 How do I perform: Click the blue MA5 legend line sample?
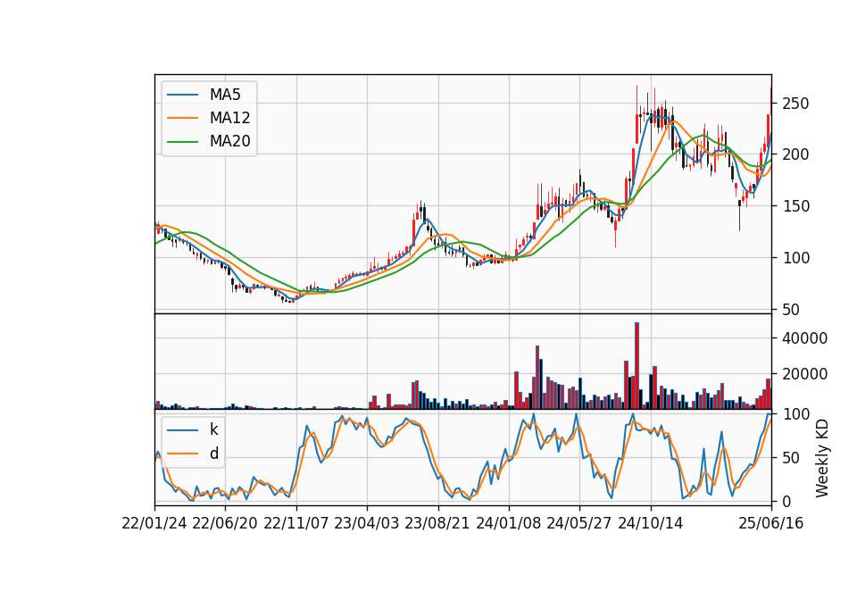182,95
